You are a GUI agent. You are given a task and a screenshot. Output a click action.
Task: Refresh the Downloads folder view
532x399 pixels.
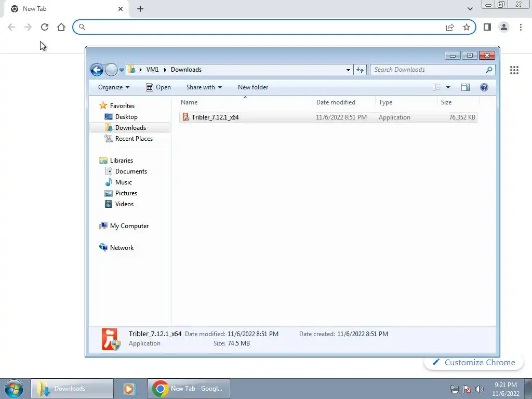[360, 70]
